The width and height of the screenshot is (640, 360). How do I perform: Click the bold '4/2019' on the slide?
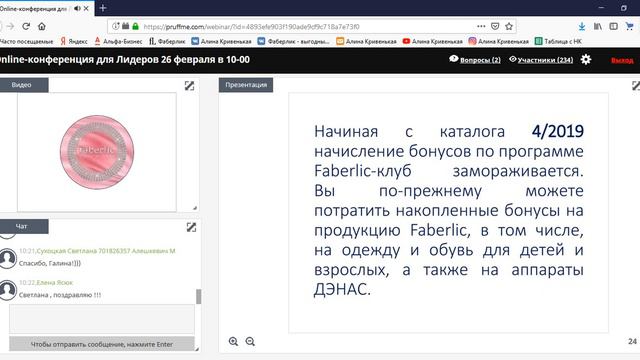click(558, 131)
